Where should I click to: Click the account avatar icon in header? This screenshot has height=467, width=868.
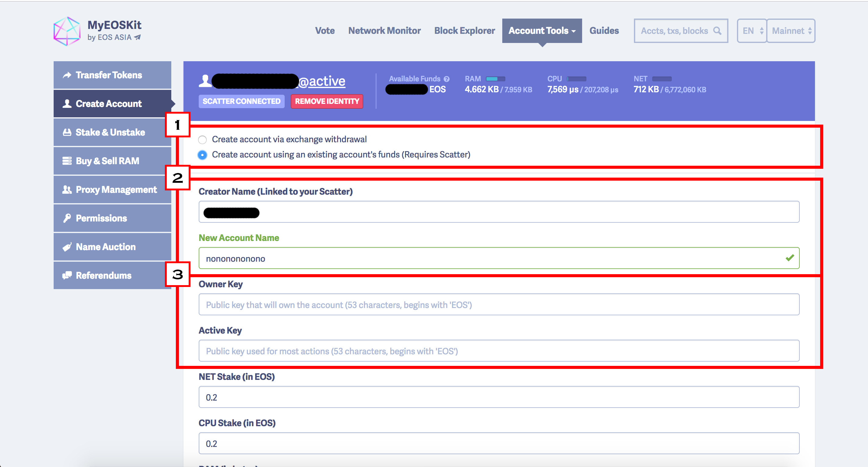tap(205, 81)
